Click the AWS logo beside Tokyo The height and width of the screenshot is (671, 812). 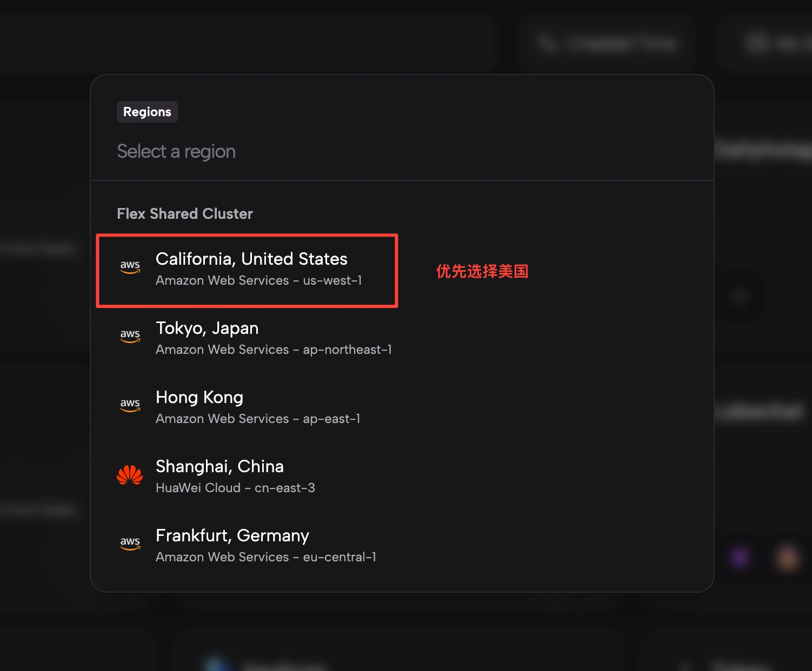click(130, 336)
